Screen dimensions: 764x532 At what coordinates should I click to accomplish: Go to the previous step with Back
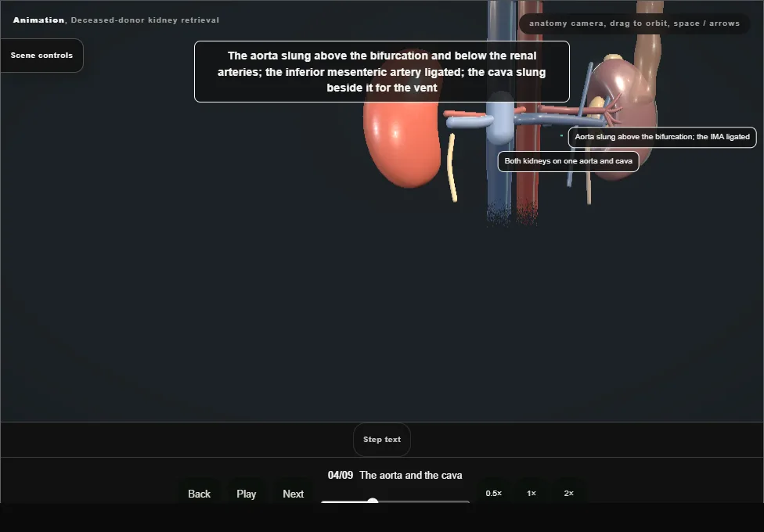pos(199,494)
